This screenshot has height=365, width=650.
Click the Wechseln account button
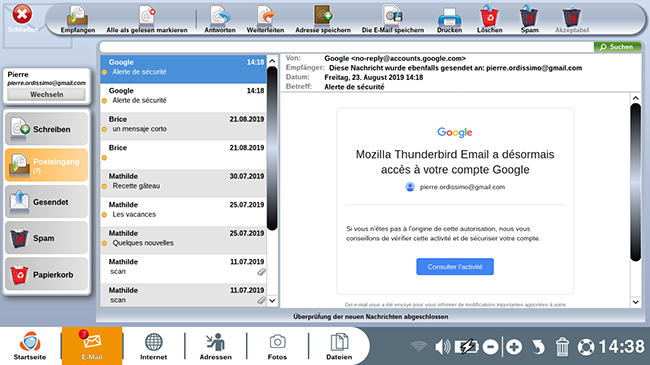pyautogui.click(x=46, y=95)
